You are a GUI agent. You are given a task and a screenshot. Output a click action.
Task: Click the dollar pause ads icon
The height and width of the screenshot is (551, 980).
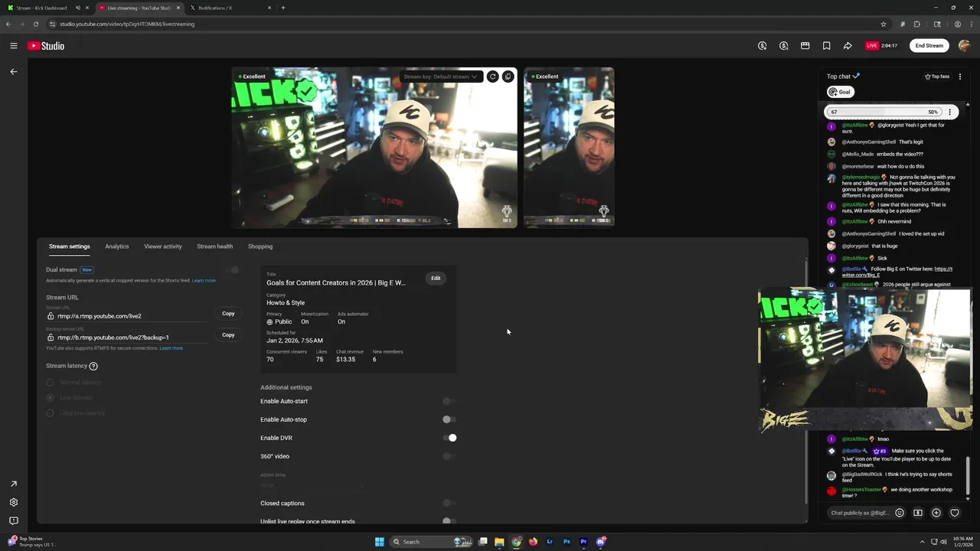(783, 46)
